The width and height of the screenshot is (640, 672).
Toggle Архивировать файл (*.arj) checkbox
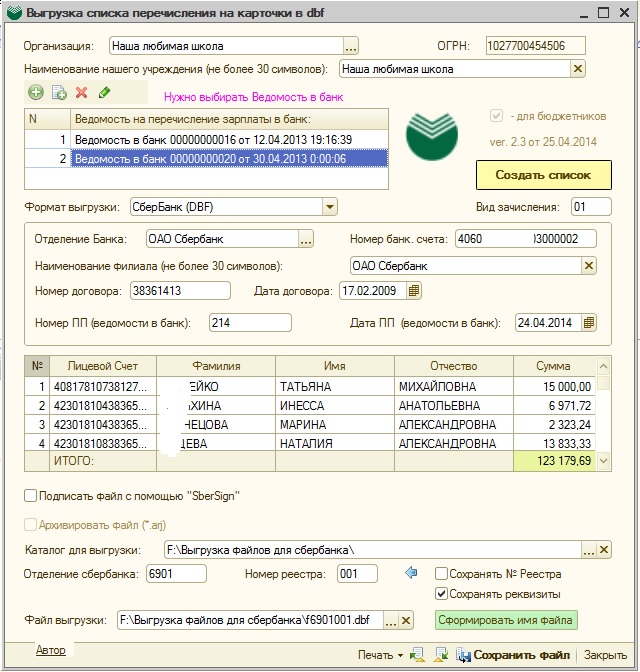(30, 525)
